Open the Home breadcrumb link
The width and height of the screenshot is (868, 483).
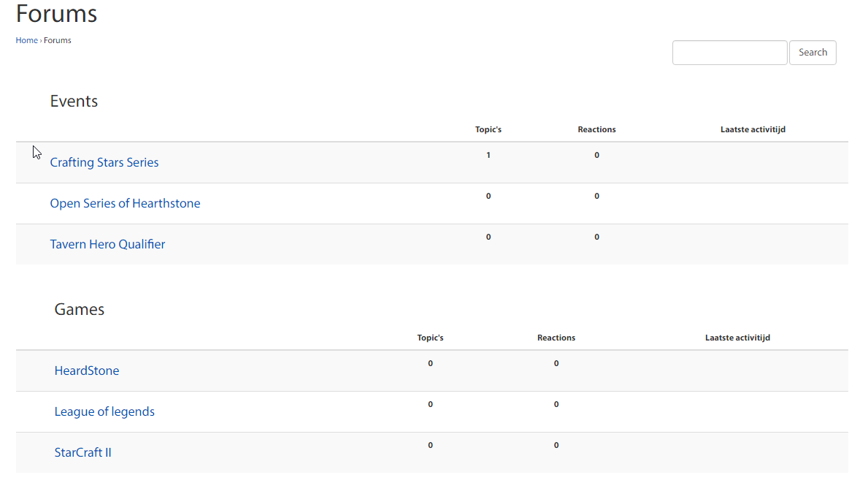[x=26, y=40]
